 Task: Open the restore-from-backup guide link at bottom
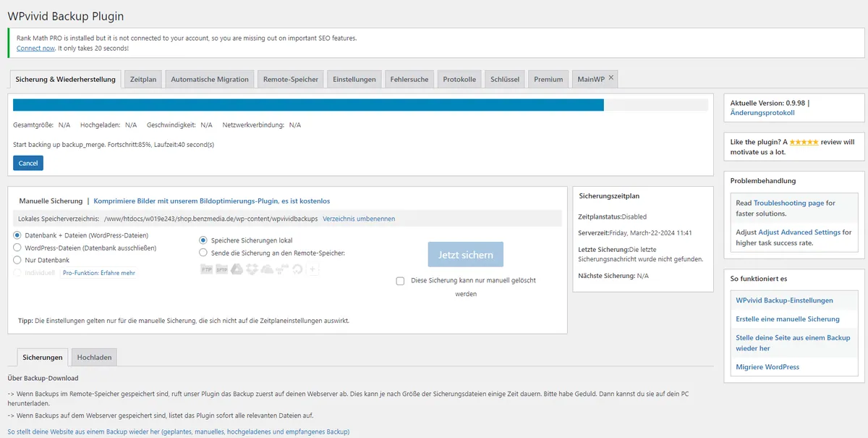pos(179,431)
